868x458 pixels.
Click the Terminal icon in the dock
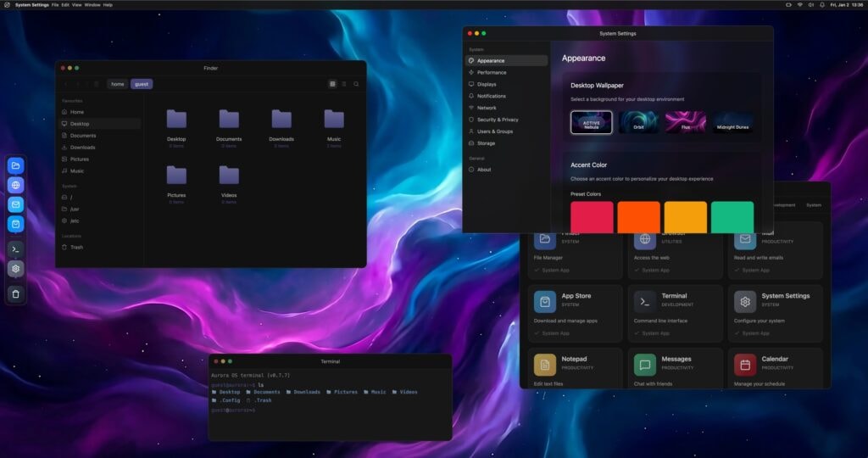[15, 249]
